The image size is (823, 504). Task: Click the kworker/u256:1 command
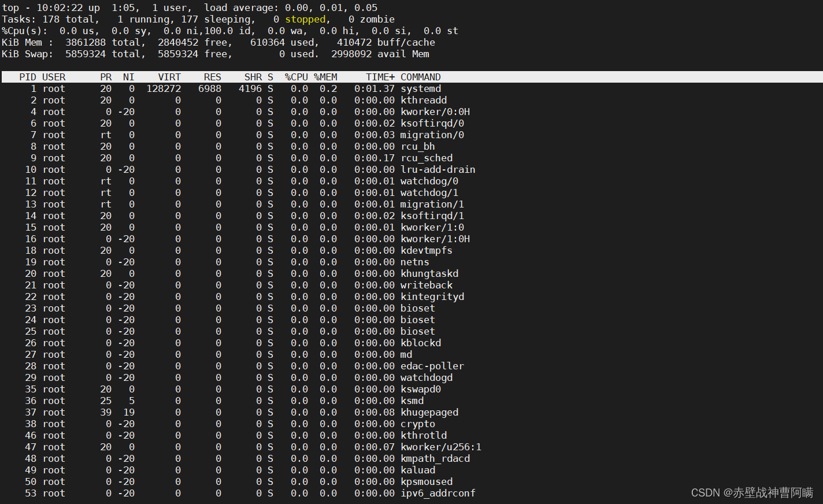441,447
